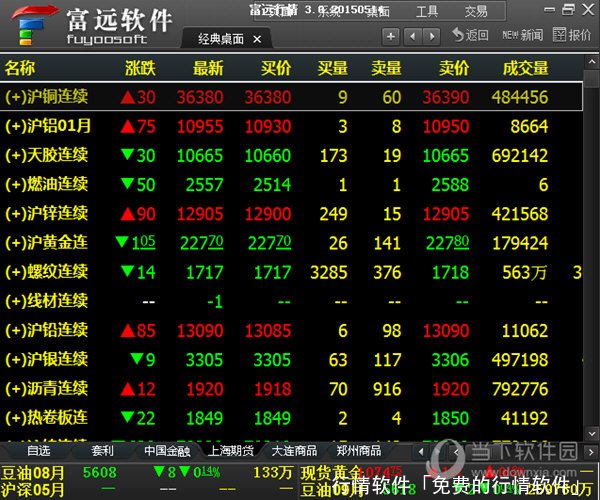
Task: Click buy price 10930 of 沪铝01月
Action: (x=268, y=126)
